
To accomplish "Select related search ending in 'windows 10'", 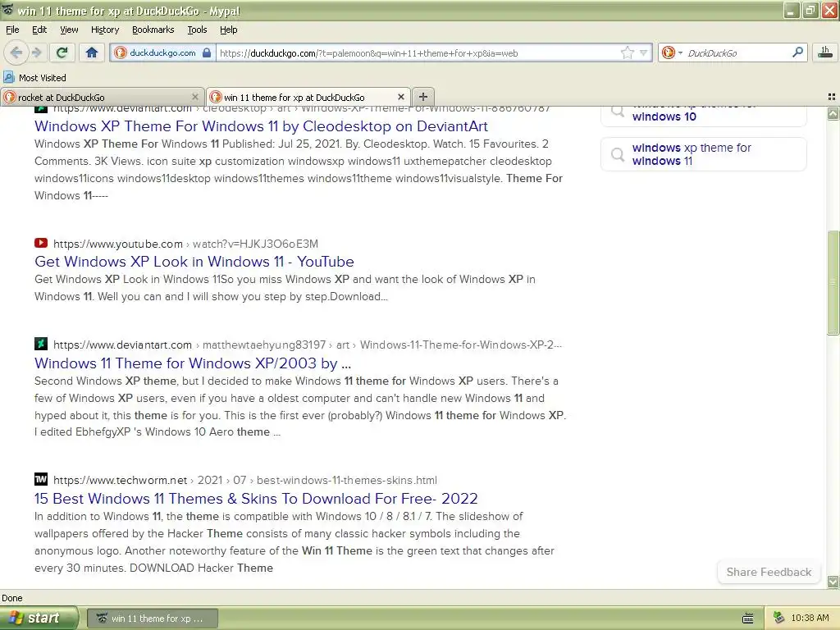I will point(703,116).
